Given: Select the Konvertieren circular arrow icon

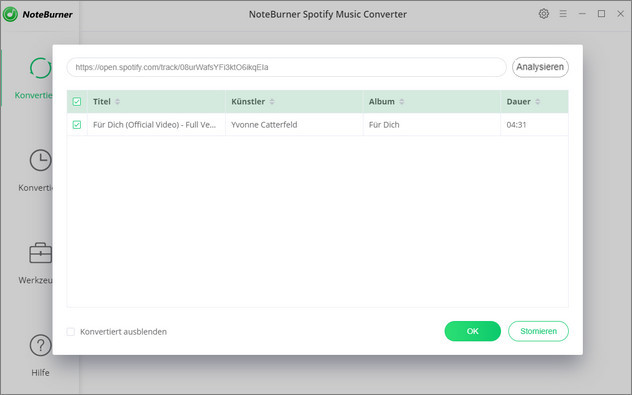Looking at the screenshot, I should point(40,68).
